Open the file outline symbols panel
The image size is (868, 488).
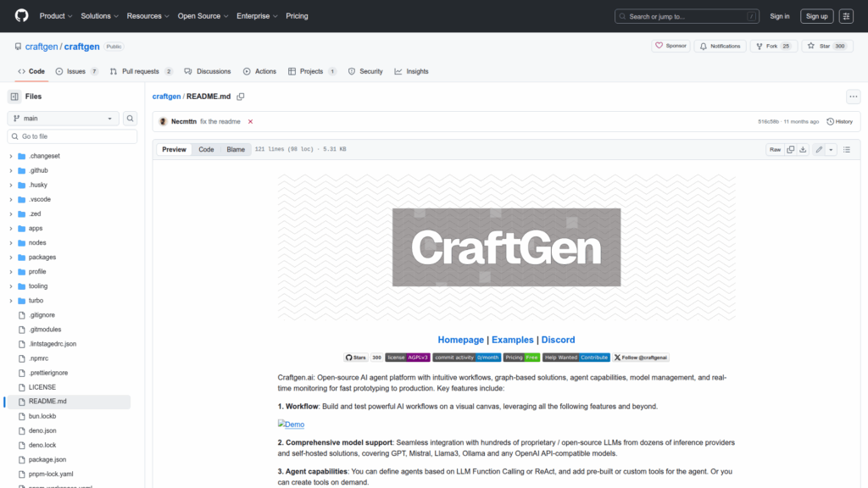point(846,149)
